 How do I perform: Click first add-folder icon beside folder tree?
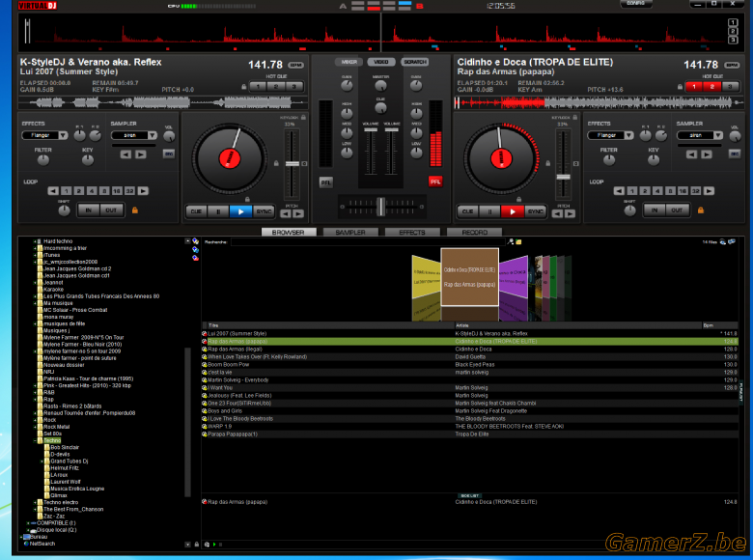(195, 241)
